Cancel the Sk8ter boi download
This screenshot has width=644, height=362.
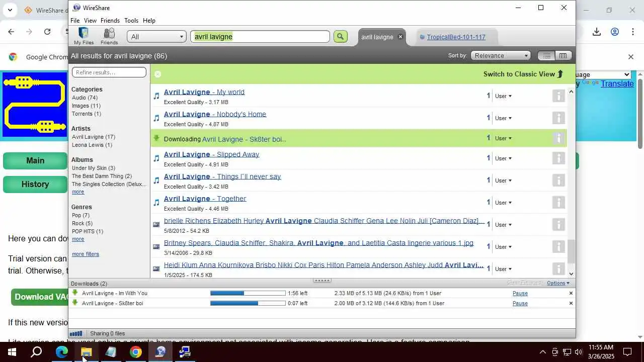click(571, 303)
